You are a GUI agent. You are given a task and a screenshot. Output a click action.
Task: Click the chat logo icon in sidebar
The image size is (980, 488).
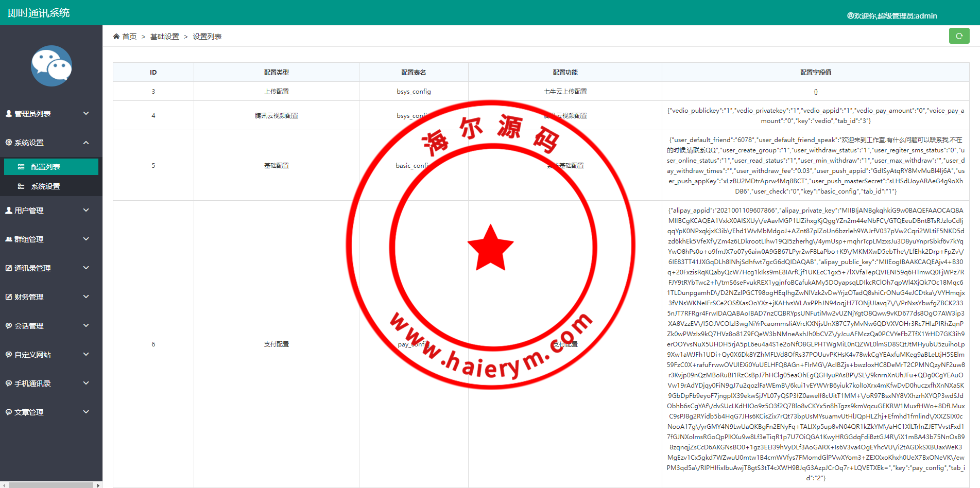point(51,66)
